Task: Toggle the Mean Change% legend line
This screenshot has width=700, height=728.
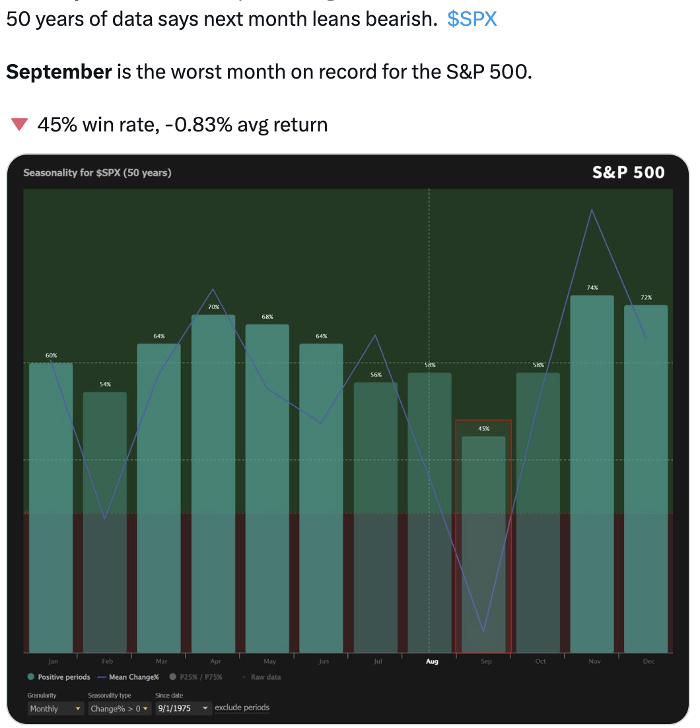Action: (x=129, y=677)
